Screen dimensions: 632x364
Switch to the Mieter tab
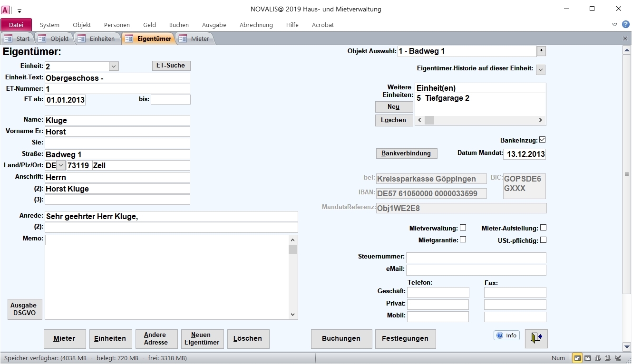pos(194,38)
